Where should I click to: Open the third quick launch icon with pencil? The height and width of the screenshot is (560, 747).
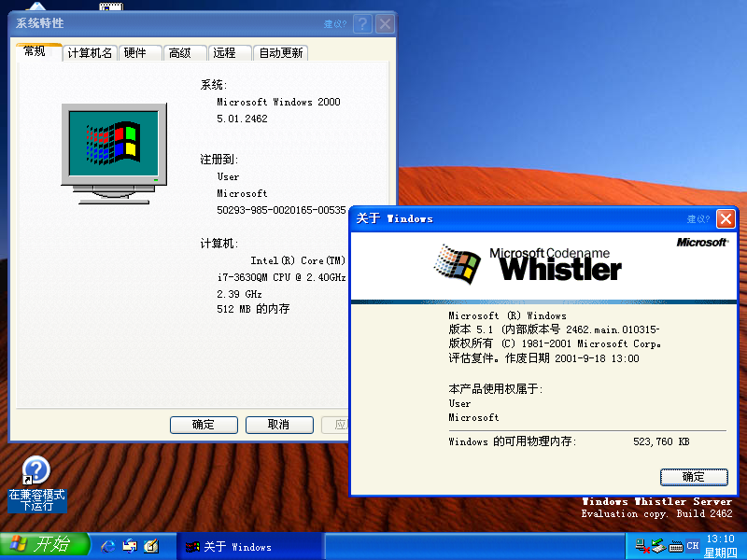[x=151, y=546]
